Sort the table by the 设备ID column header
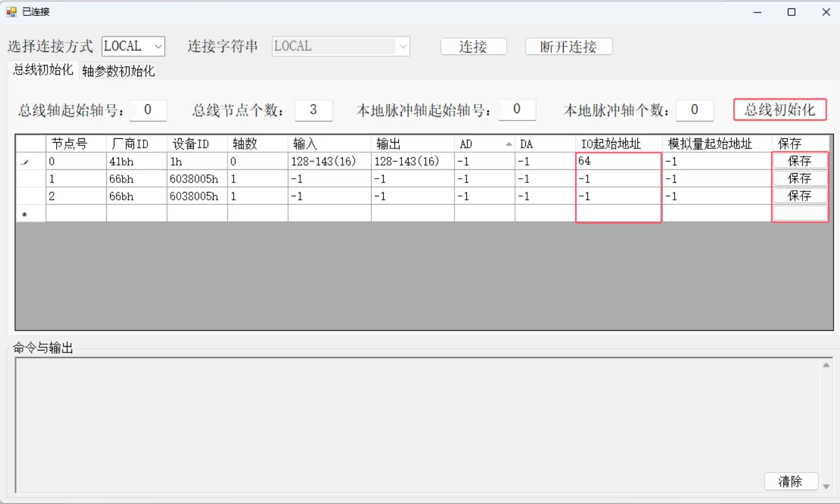 point(190,143)
